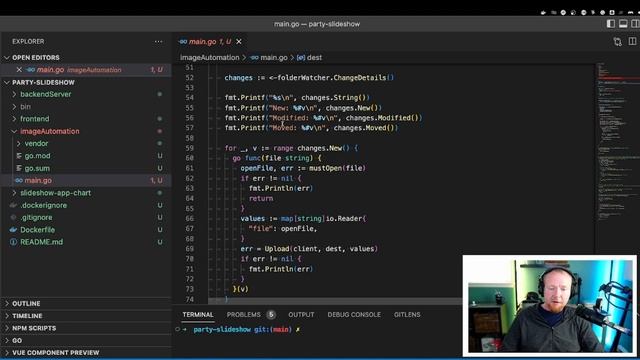Expand the Vue Component Preview section
This screenshot has width=640, height=360.
(x=56, y=353)
